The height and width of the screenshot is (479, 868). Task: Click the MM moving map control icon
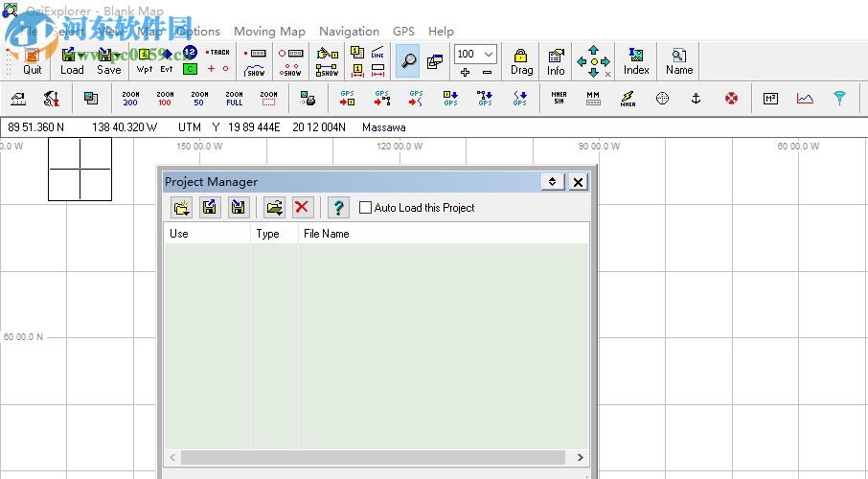593,98
